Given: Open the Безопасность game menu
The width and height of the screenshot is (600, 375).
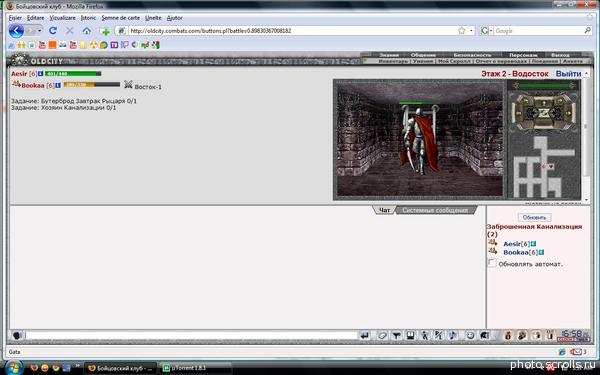Looking at the screenshot, I should (x=472, y=55).
